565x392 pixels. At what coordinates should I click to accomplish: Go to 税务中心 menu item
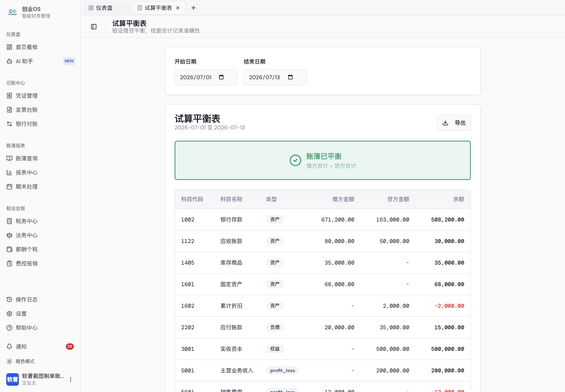[40, 221]
